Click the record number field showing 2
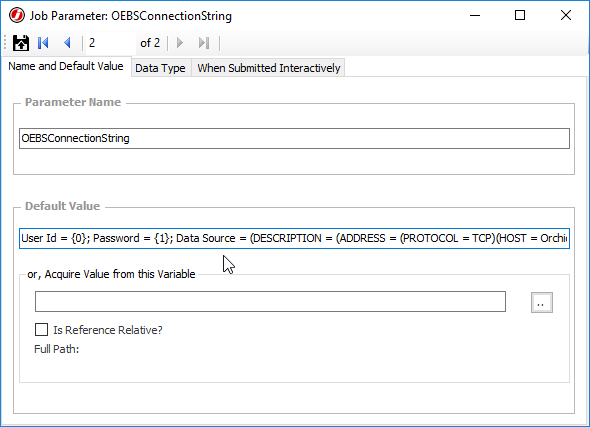The height and width of the screenshot is (427, 590). click(x=111, y=43)
